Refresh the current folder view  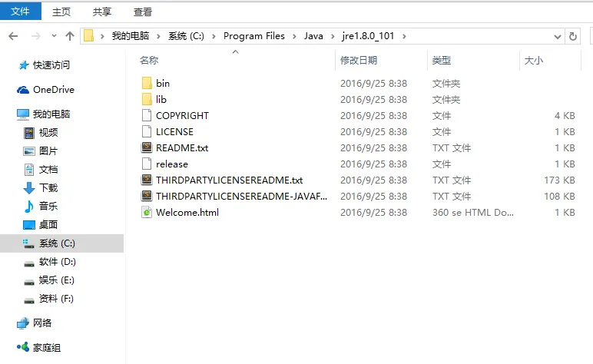tap(572, 36)
